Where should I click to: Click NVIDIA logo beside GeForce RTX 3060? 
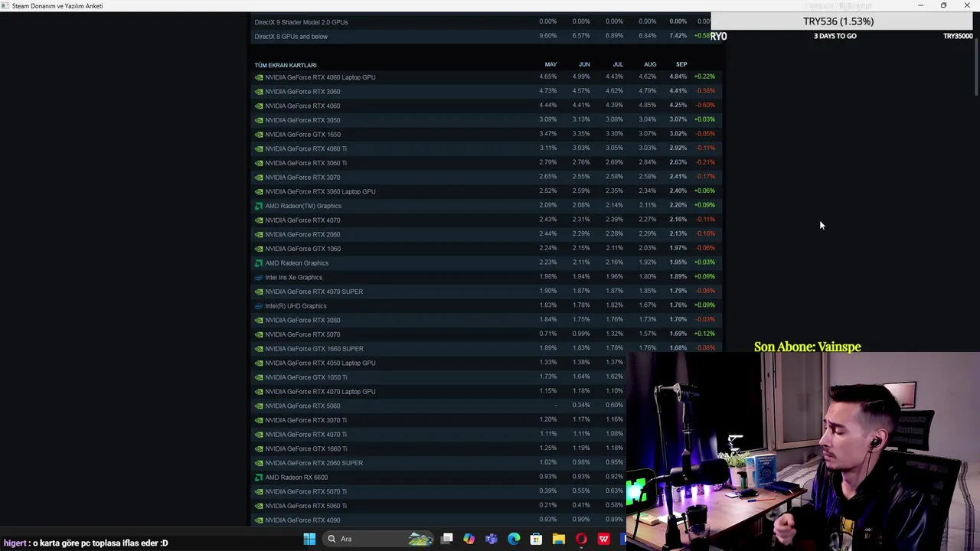[x=259, y=92]
